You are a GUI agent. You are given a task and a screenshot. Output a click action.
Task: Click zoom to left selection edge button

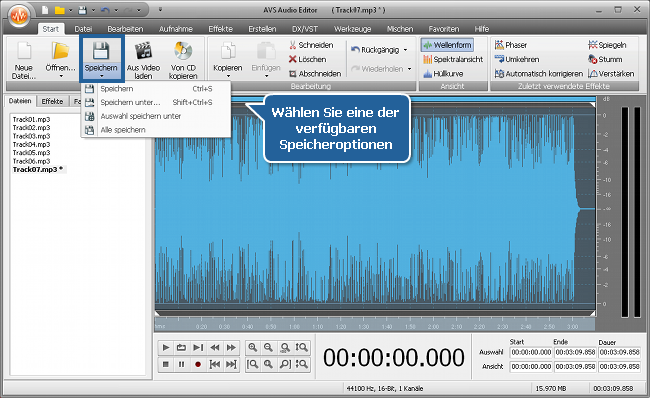252,364
